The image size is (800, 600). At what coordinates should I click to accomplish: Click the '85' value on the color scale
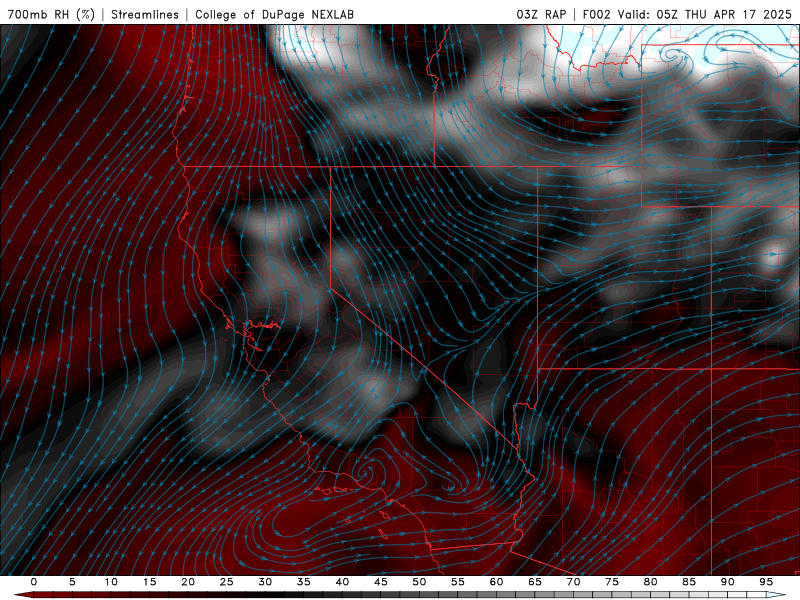(x=689, y=582)
